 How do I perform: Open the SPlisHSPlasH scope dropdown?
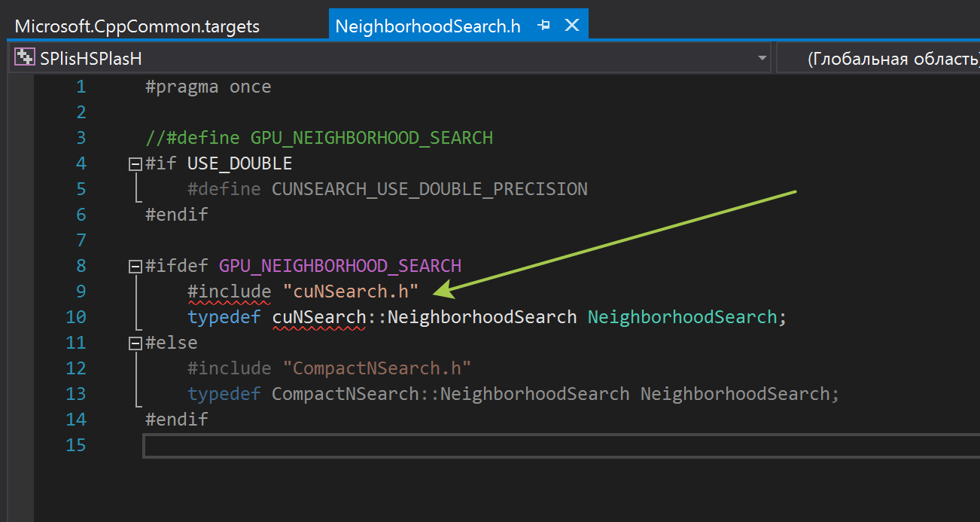tap(762, 57)
